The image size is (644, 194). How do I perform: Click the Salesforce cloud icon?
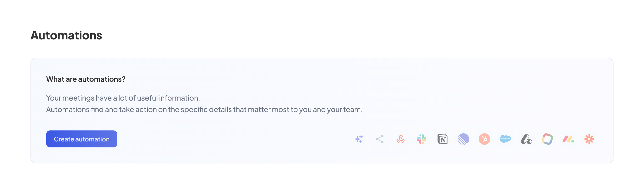[505, 139]
